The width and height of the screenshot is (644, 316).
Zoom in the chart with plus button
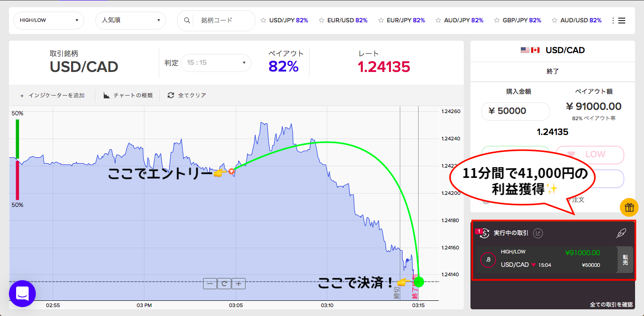[x=239, y=283]
